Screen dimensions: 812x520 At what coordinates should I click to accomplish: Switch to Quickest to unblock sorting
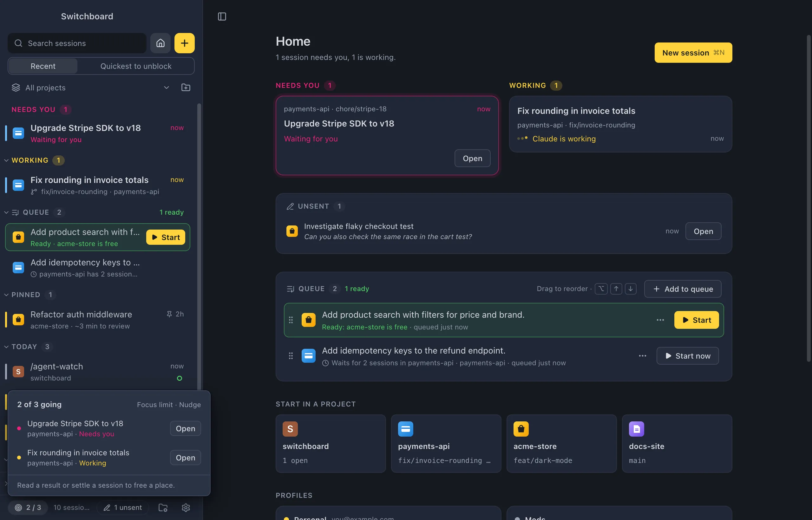(136, 66)
